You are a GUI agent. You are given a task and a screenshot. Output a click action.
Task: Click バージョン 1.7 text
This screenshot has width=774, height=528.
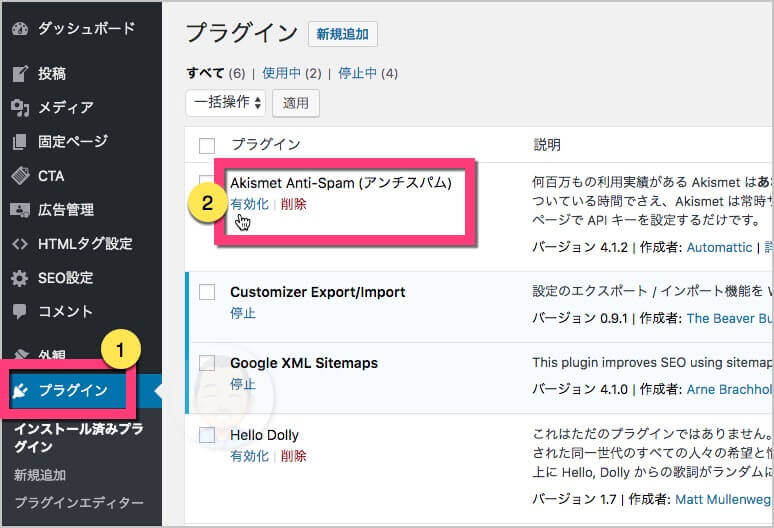pyautogui.click(x=575, y=499)
